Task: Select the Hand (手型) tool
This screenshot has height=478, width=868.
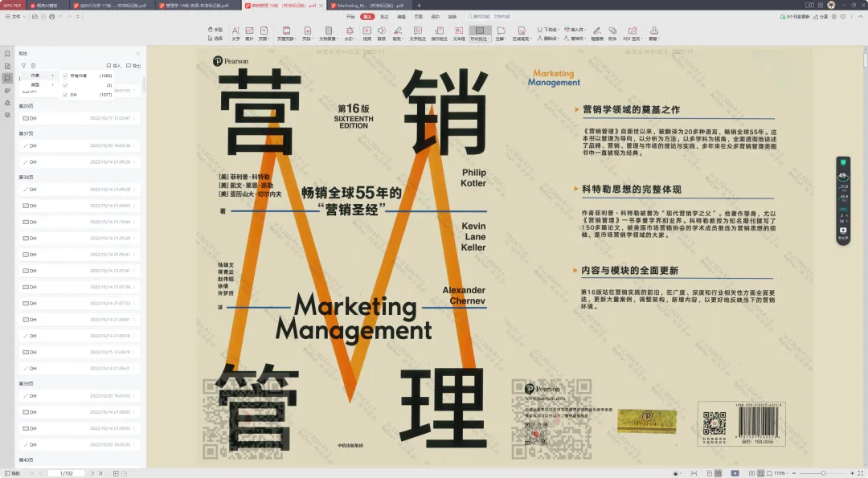Action: [x=215, y=30]
